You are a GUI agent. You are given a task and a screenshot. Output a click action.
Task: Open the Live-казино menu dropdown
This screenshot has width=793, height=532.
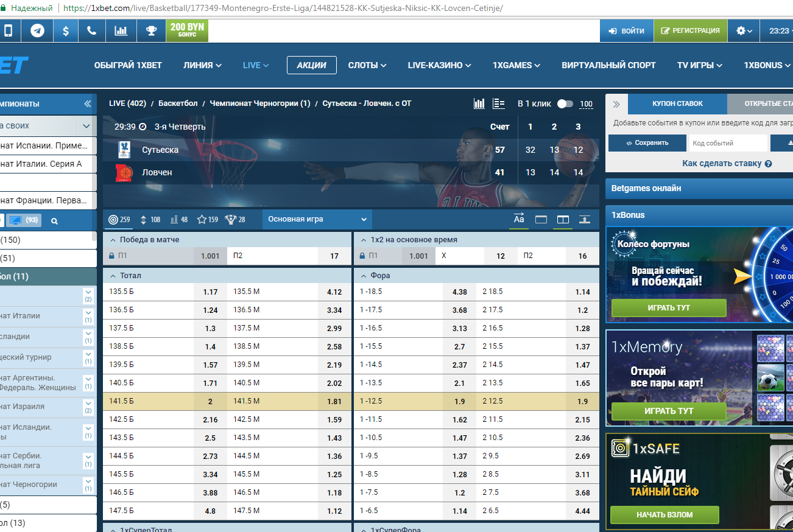(x=439, y=65)
